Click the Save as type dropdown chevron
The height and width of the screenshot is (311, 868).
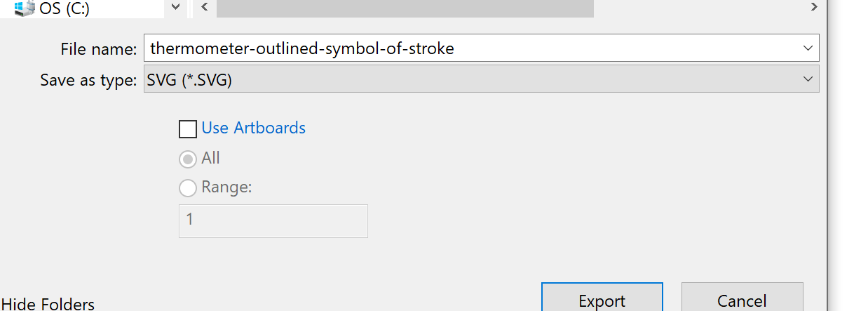pos(807,79)
